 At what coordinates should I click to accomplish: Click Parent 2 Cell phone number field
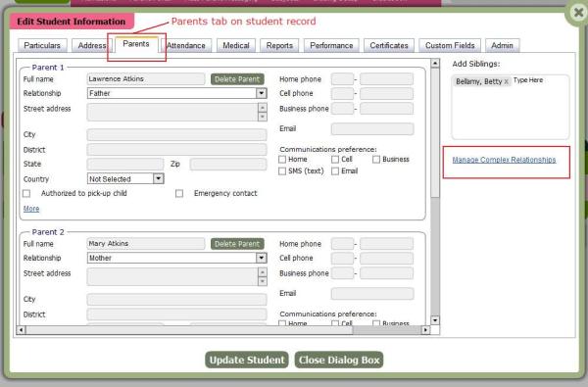coord(386,258)
